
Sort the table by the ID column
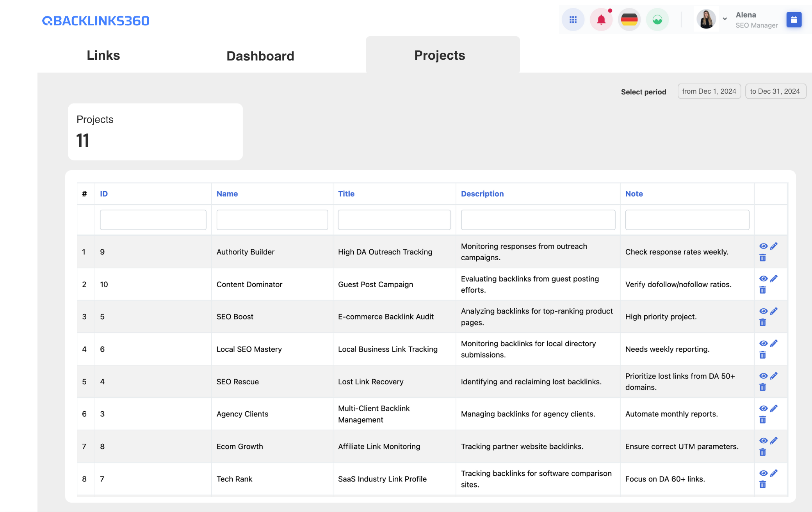pos(103,194)
